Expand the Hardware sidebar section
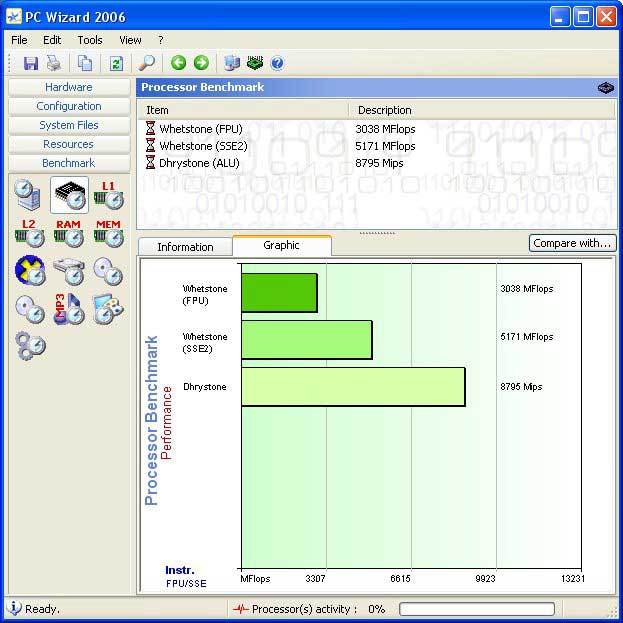The height and width of the screenshot is (623, 623). coord(68,87)
